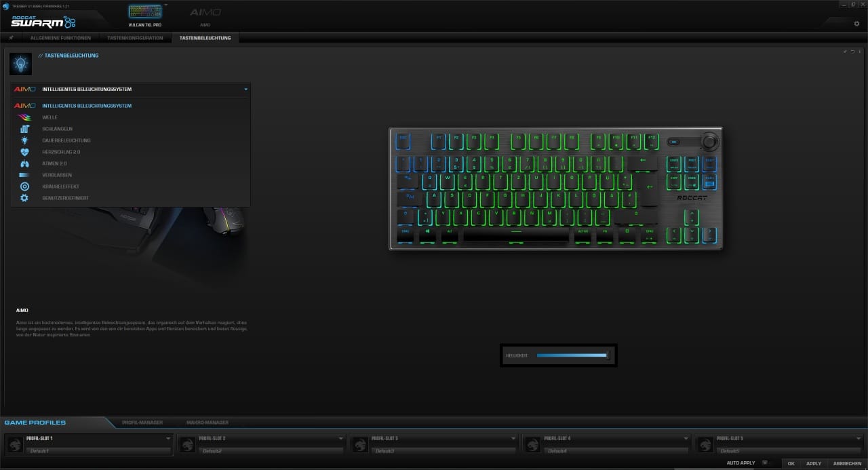
Task: Click the Apply button
Action: (x=814, y=464)
